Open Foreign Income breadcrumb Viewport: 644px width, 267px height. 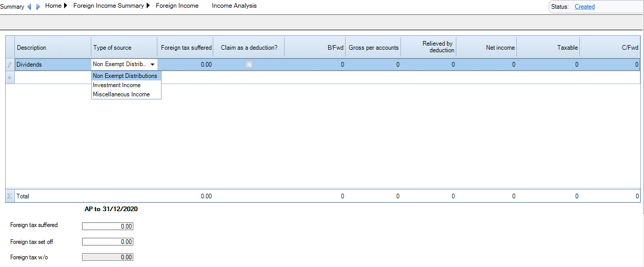coord(177,6)
